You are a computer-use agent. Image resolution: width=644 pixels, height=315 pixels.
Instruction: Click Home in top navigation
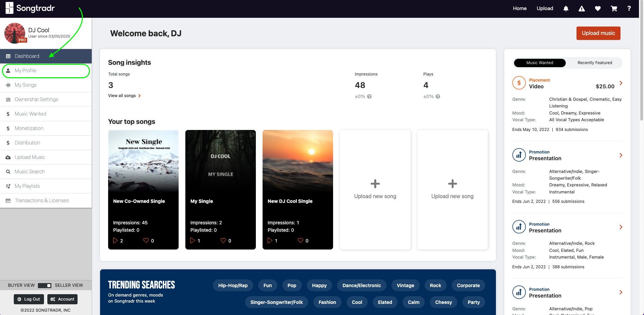519,8
